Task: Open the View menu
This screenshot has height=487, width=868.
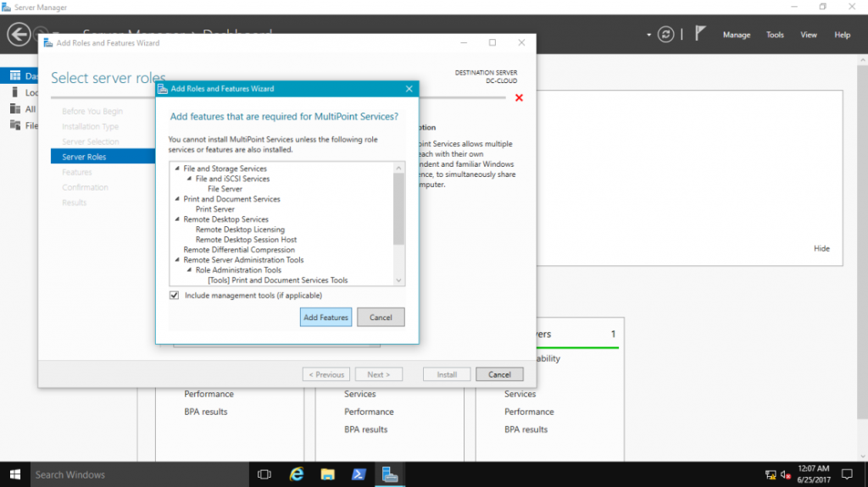Action: pyautogui.click(x=808, y=35)
